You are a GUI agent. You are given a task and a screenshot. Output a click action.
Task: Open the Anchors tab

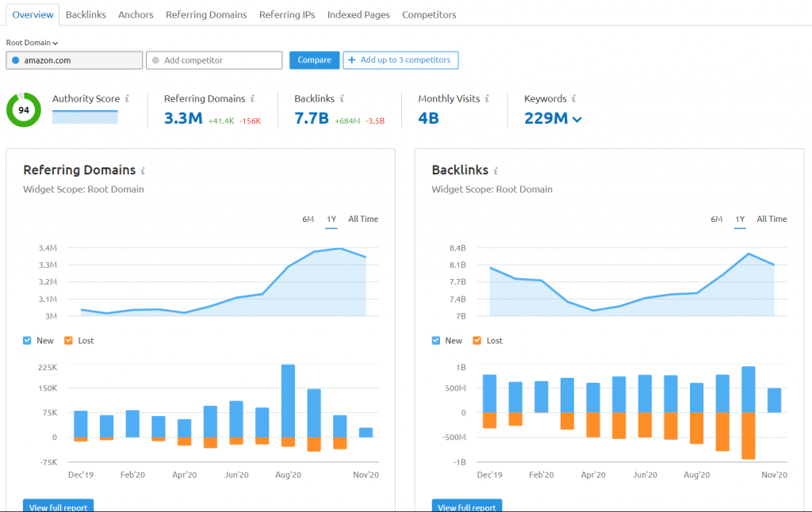[136, 14]
